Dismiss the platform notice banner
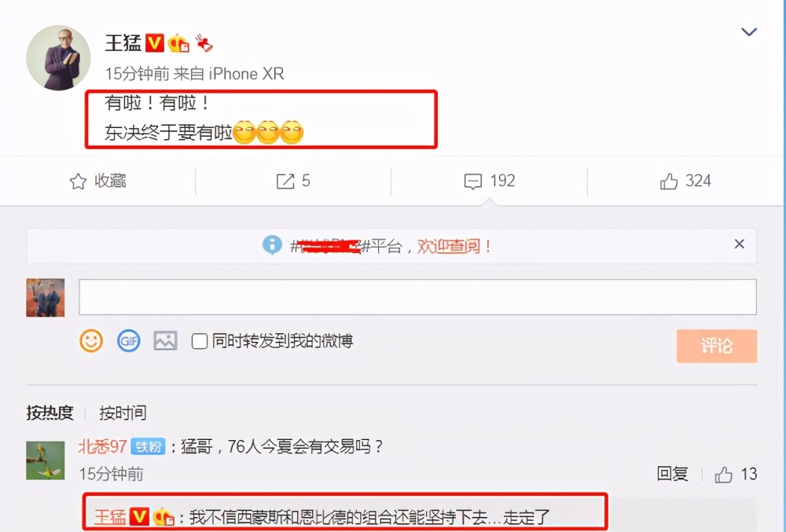This screenshot has width=786, height=532. click(739, 244)
